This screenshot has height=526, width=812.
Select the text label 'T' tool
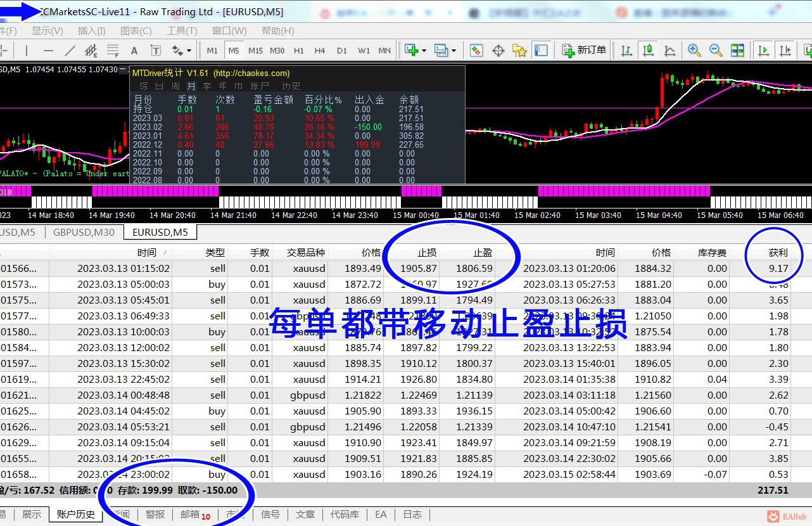[156, 51]
